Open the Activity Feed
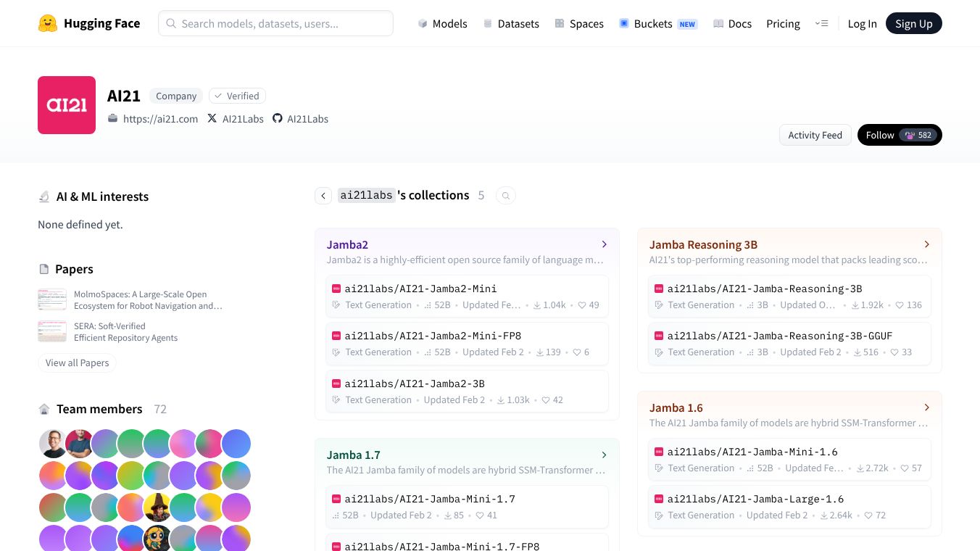This screenshot has width=980, height=551. pyautogui.click(x=815, y=135)
